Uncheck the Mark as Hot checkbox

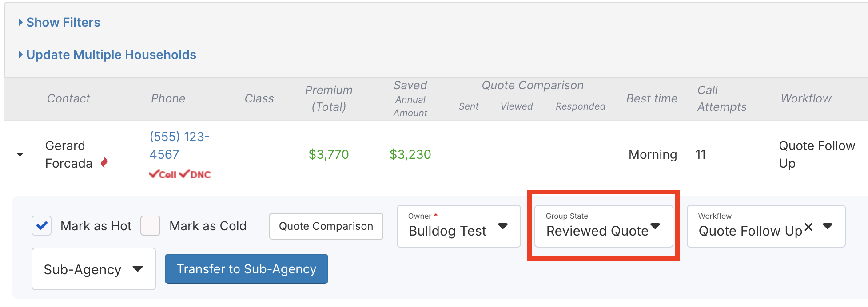(x=42, y=226)
